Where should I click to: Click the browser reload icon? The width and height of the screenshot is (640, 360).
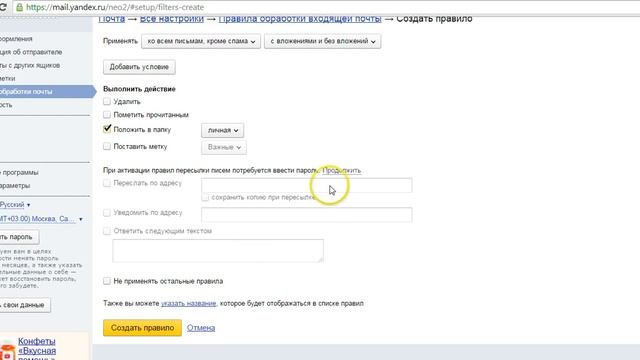[3, 7]
